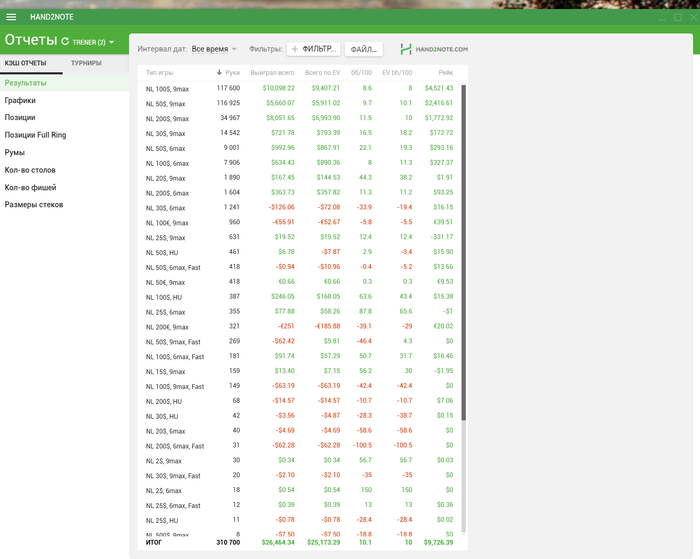Select the NL 200$, HU row
Viewport: 700px width, 559px height.
[299, 401]
